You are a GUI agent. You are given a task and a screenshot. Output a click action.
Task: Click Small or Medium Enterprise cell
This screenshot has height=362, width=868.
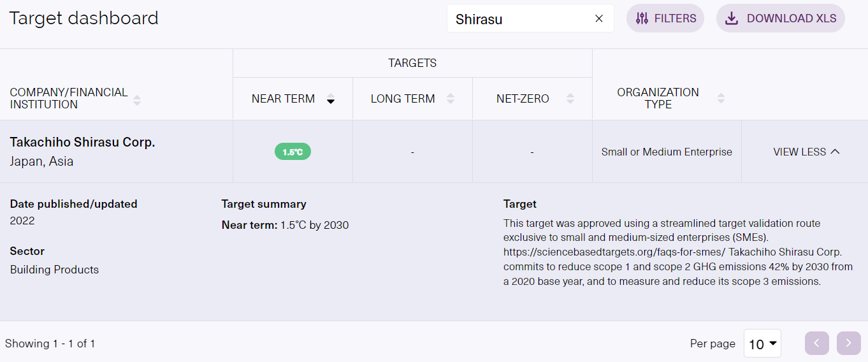click(667, 152)
